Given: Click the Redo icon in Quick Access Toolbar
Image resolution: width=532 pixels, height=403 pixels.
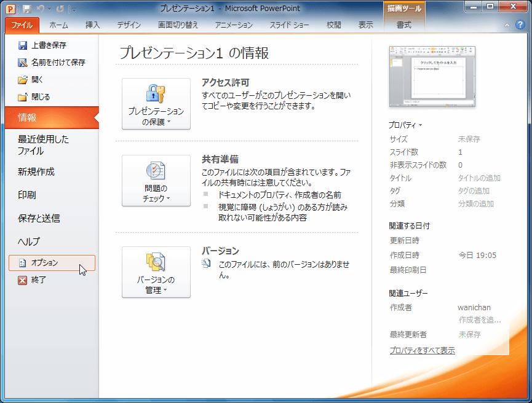Looking at the screenshot, I should (60, 9).
